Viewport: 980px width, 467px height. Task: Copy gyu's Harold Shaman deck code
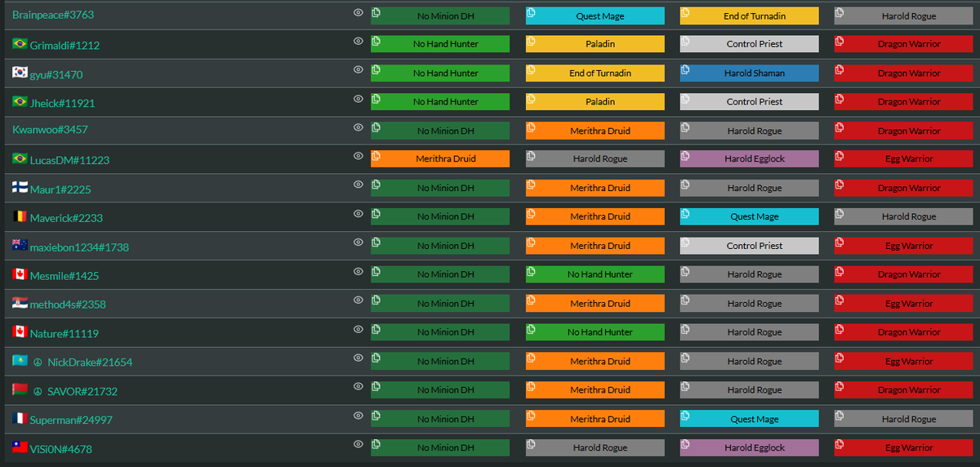685,70
